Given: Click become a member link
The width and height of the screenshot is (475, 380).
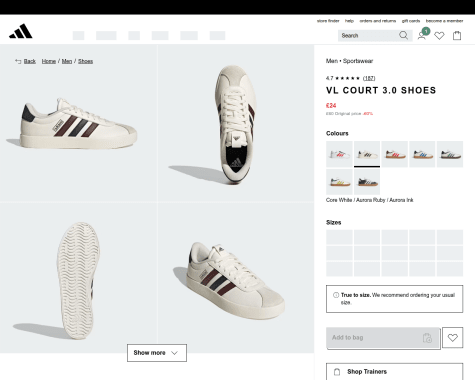Looking at the screenshot, I should pos(444,21).
